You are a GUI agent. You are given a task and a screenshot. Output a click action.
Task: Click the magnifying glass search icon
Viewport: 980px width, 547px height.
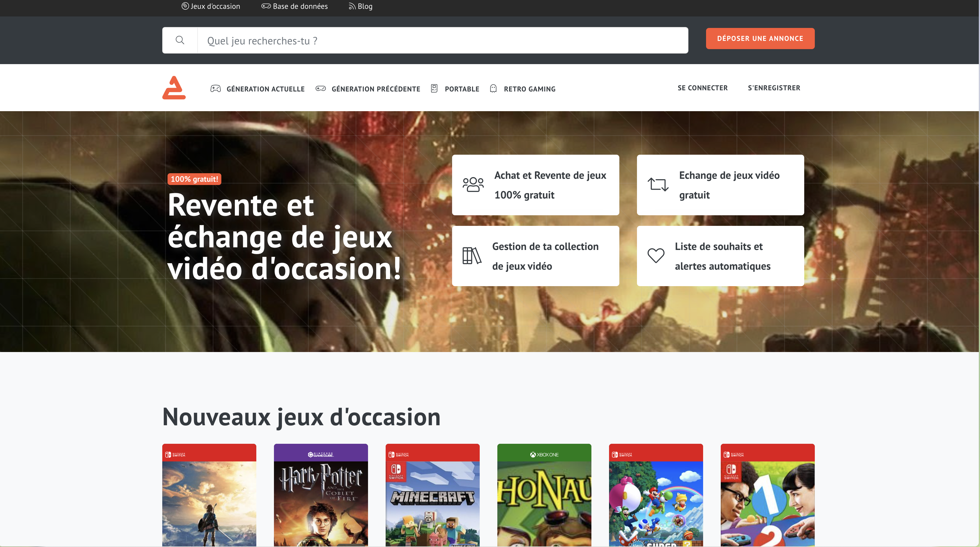coord(180,40)
